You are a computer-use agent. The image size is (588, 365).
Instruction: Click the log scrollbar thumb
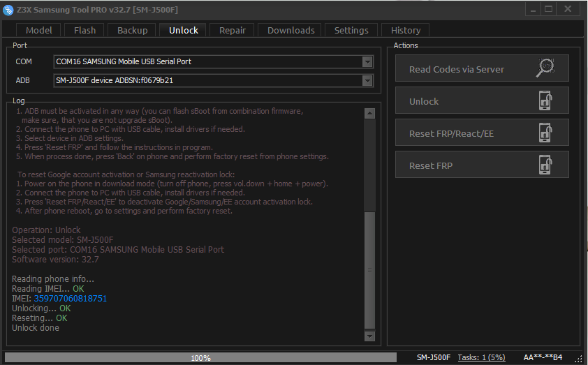pos(369,270)
